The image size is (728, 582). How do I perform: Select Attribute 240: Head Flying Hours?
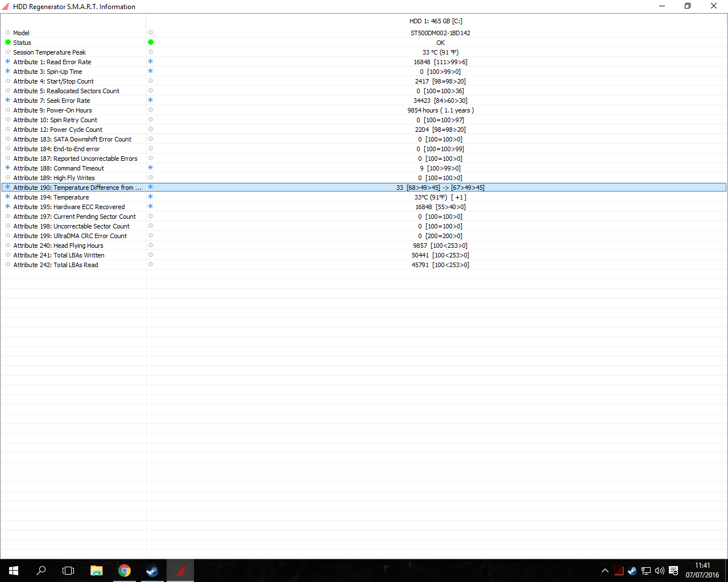(59, 246)
